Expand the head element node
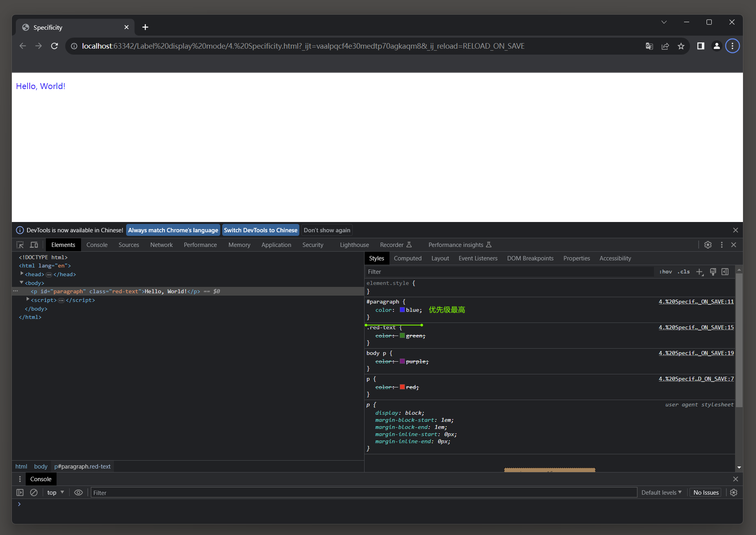Viewport: 756px width, 535px height. tap(22, 274)
